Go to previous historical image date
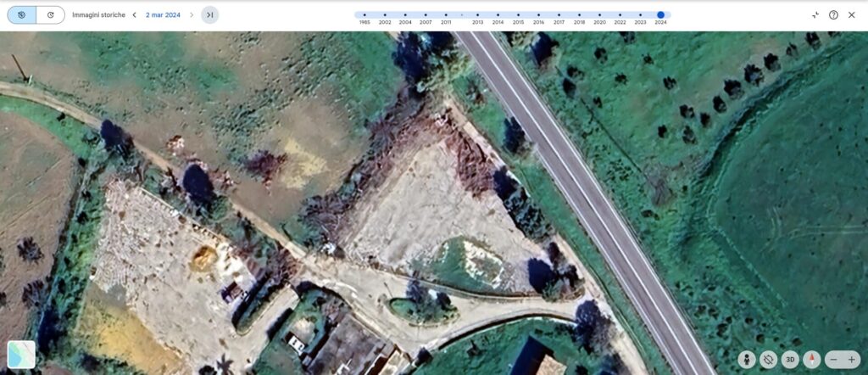Image resolution: width=868 pixels, height=375 pixels. pos(134,15)
